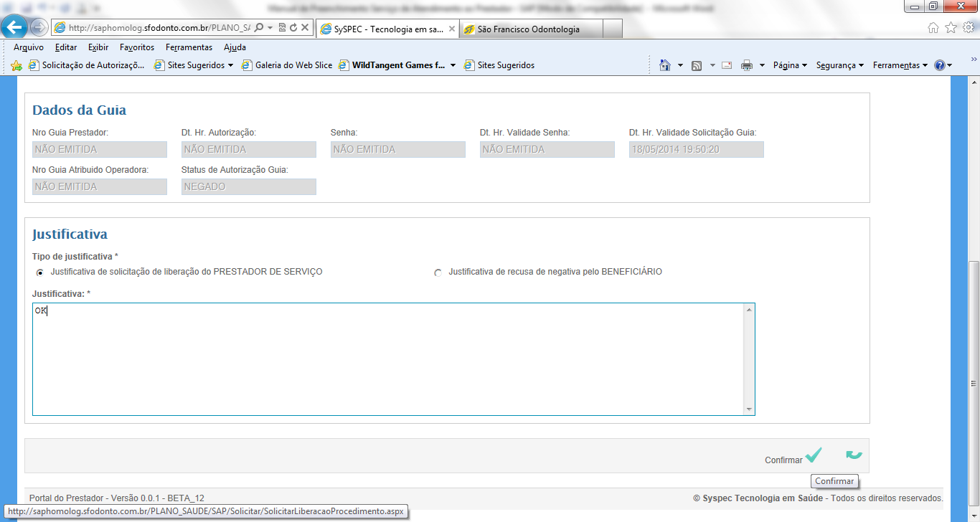
Task: Expand the WildTangent Games dropdown arrow
Action: point(453,65)
